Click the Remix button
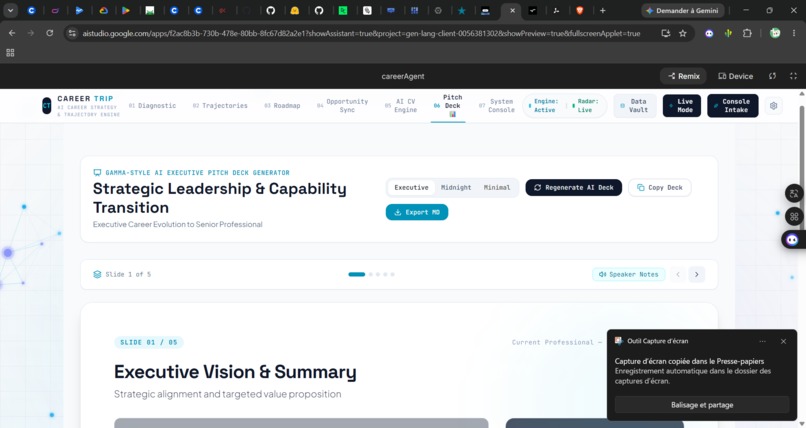 click(x=683, y=76)
